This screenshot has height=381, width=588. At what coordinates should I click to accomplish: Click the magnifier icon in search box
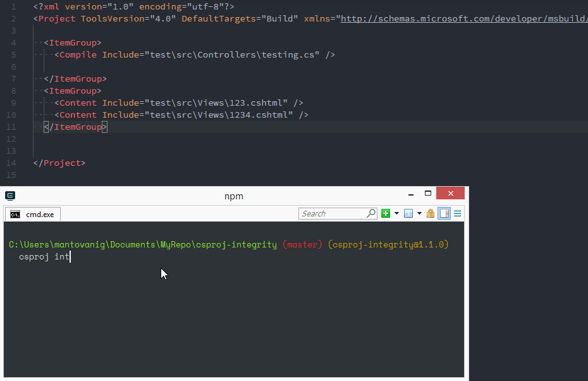click(371, 214)
